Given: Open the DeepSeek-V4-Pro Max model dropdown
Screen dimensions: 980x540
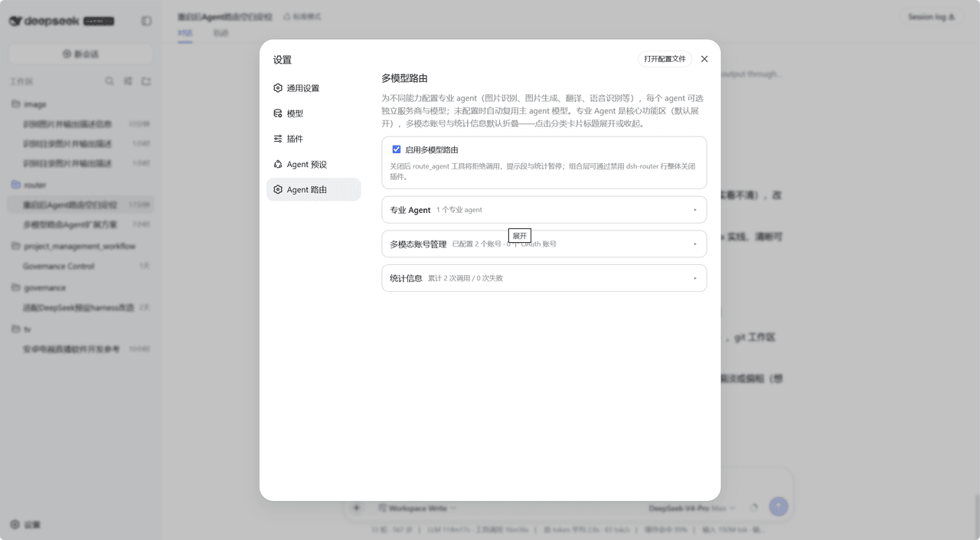Looking at the screenshot, I should [x=692, y=508].
